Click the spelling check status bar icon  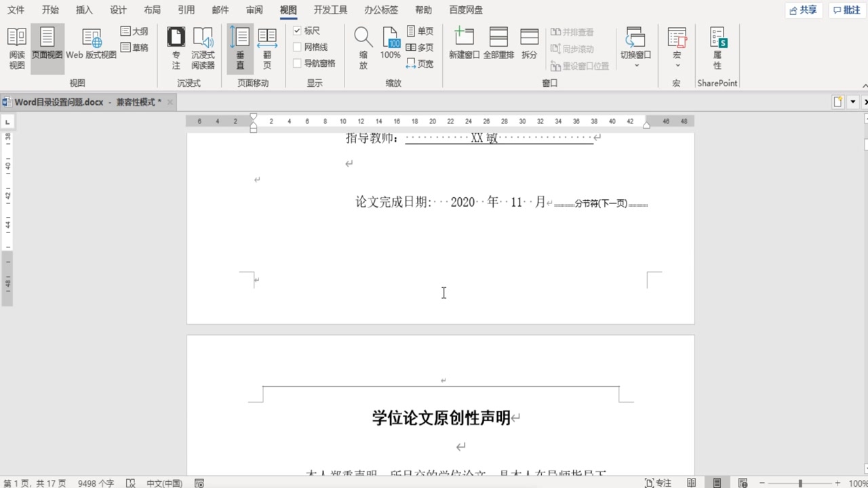pos(131,483)
